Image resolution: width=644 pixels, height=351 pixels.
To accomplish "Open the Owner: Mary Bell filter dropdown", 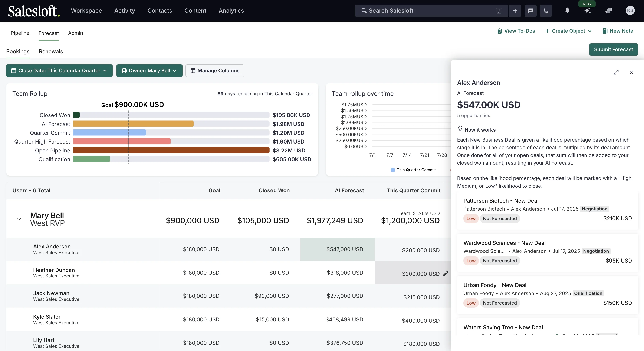I will point(149,71).
